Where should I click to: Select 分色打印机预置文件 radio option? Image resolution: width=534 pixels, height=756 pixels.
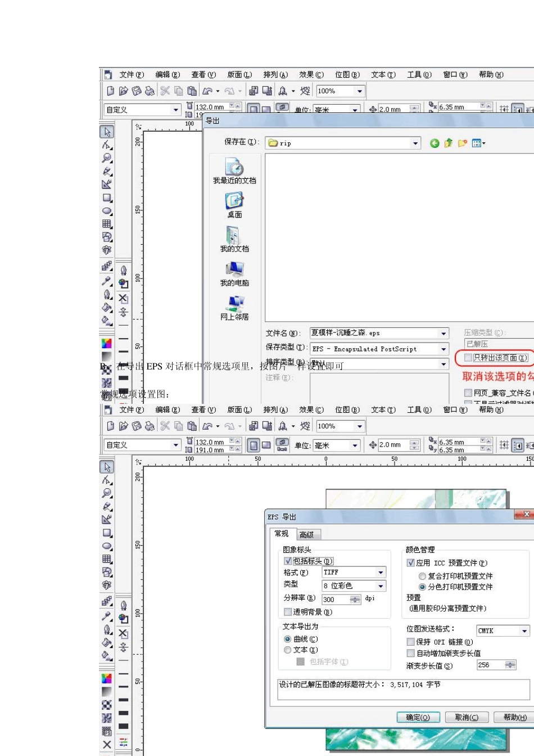(x=422, y=587)
